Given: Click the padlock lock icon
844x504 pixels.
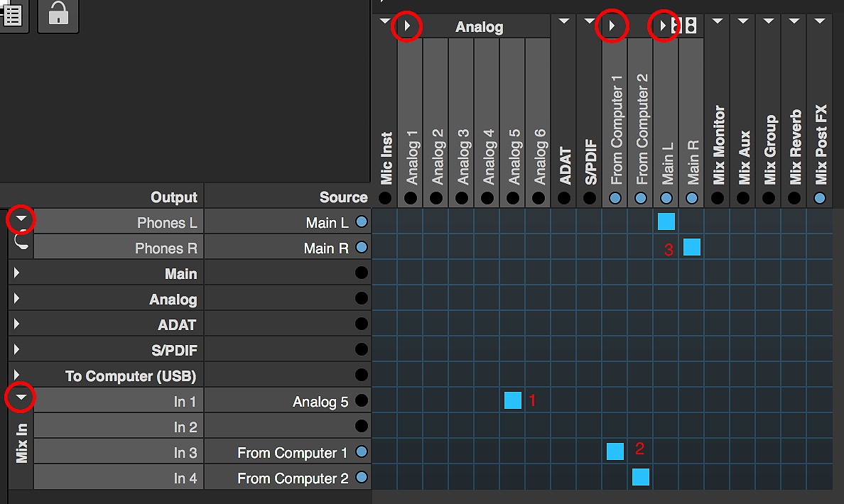Looking at the screenshot, I should pos(58,14).
